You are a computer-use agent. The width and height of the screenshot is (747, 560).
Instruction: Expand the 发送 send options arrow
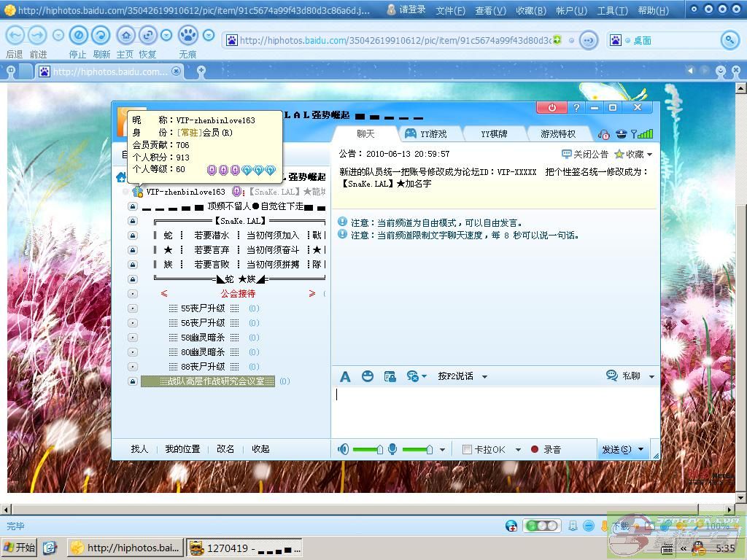tap(640, 450)
